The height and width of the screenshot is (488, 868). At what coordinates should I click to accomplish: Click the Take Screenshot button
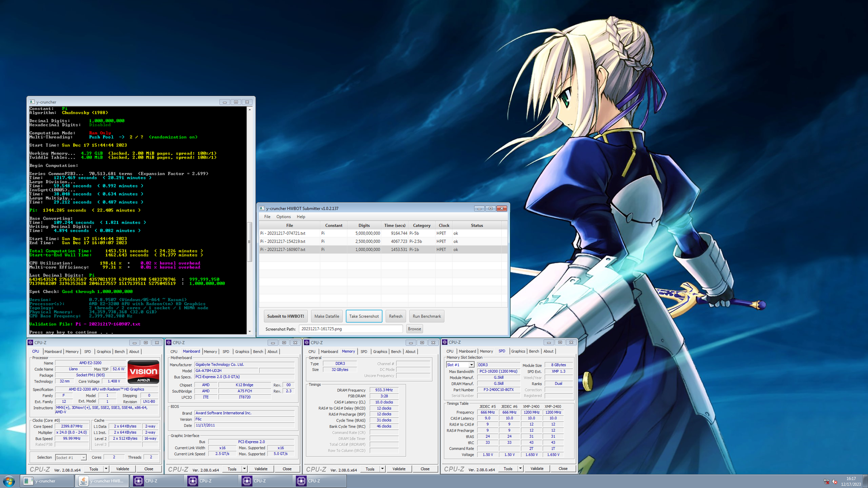click(364, 316)
